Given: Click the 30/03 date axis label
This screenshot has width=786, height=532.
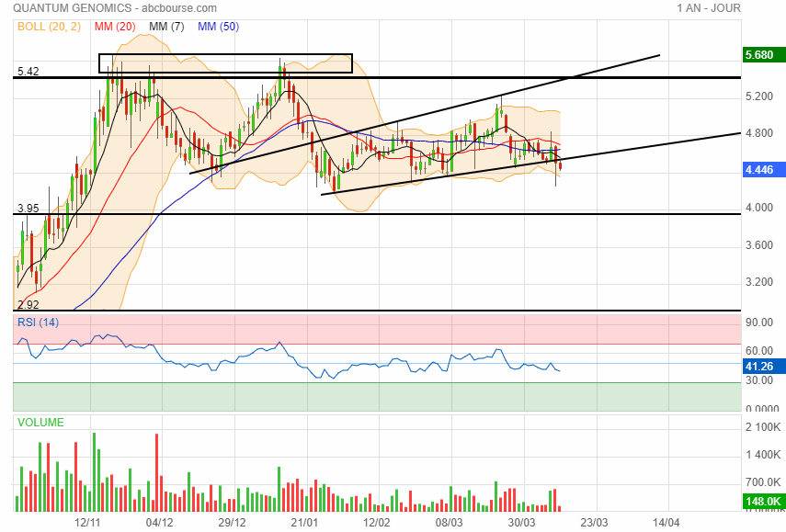Looking at the screenshot, I should [521, 523].
